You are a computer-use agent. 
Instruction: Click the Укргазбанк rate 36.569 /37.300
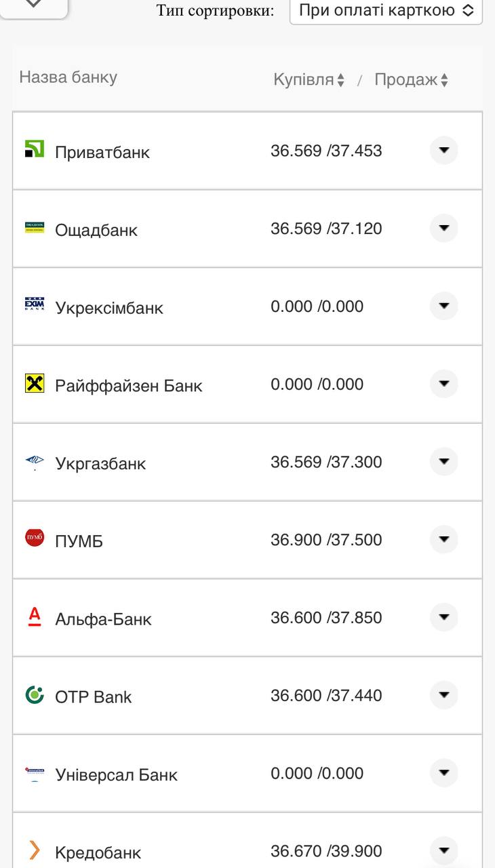point(326,462)
